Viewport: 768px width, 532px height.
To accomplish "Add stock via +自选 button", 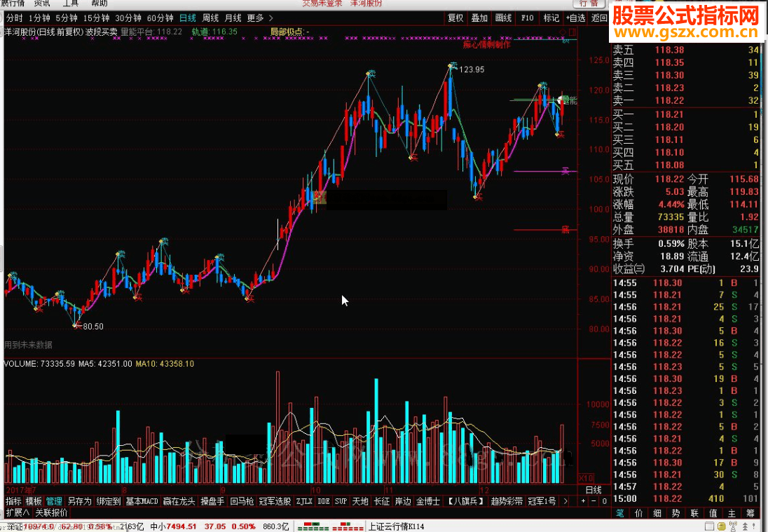I will [575, 18].
